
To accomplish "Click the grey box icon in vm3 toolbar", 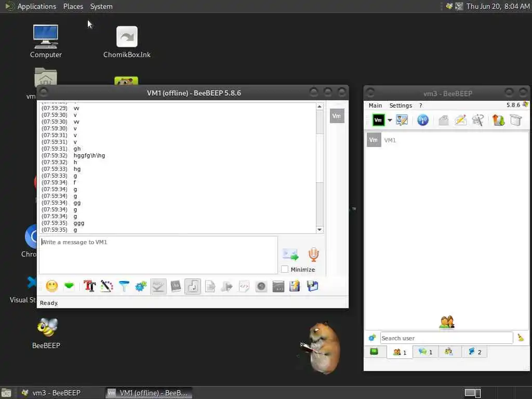I will (x=516, y=120).
